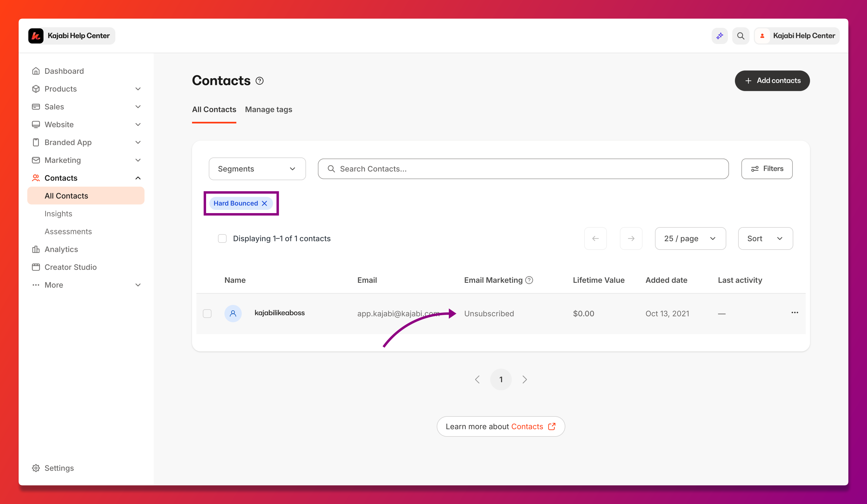Click the help icon beside Contacts title

tap(260, 81)
